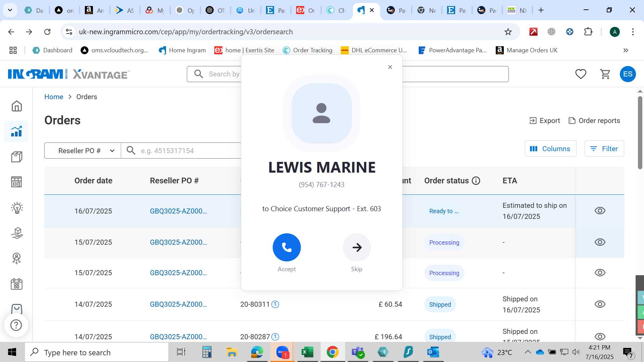Screen dimensions: 644x362
Task: Open the ES user profile avatar
Action: click(x=628, y=74)
